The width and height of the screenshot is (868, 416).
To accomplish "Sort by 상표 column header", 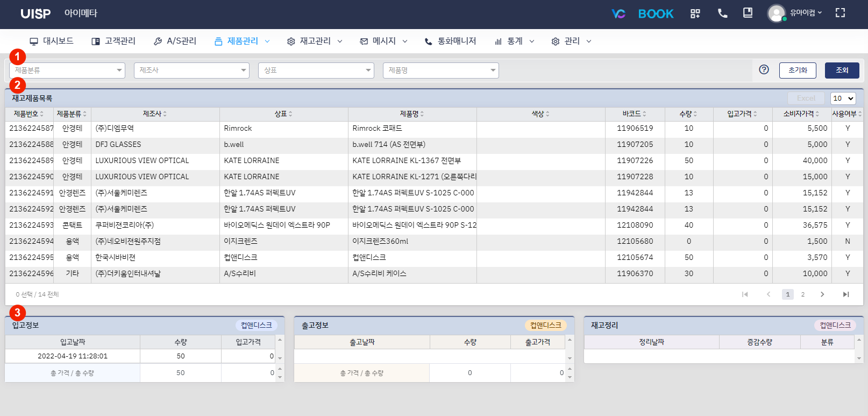I will click(283, 114).
